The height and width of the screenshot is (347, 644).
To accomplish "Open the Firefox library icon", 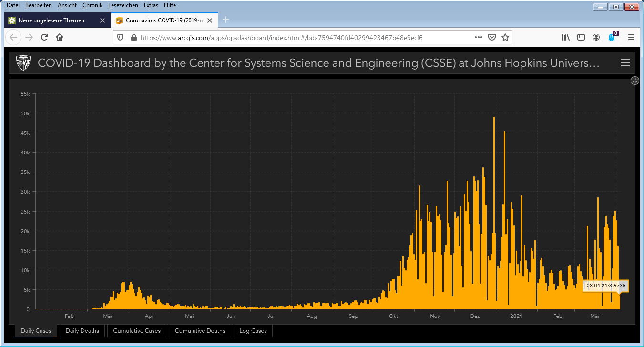I will click(566, 37).
